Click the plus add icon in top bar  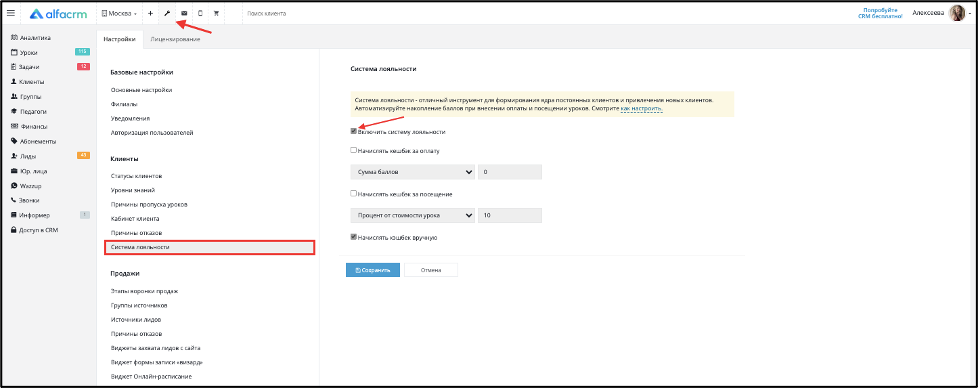point(150,13)
